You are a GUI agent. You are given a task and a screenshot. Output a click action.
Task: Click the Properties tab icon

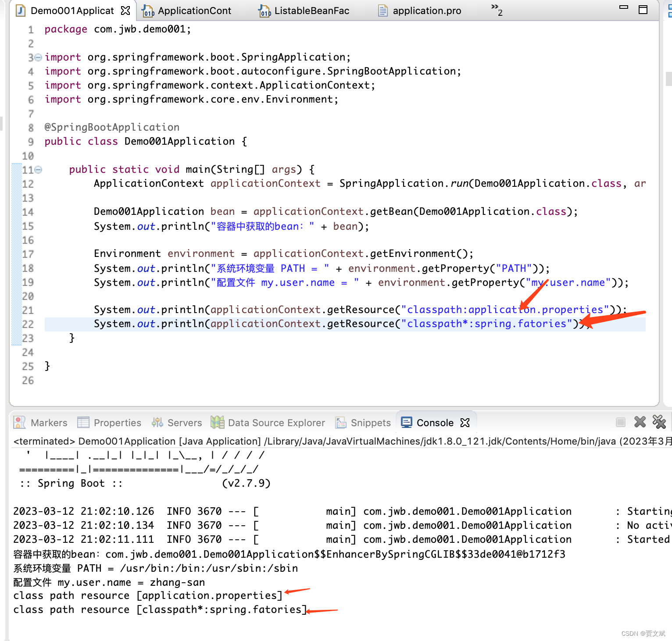click(x=83, y=423)
